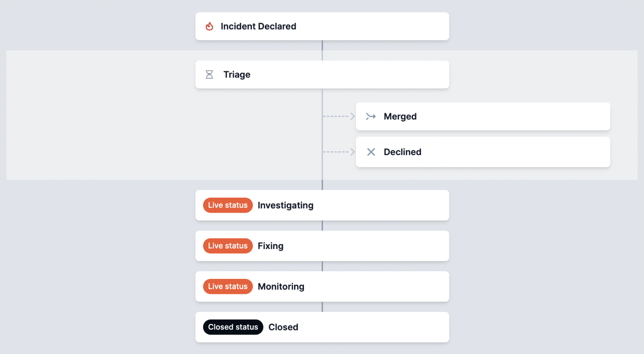Screen dimensions: 644x354
Task: Click the dashed arrow pointing to Declined
Action: (339, 152)
